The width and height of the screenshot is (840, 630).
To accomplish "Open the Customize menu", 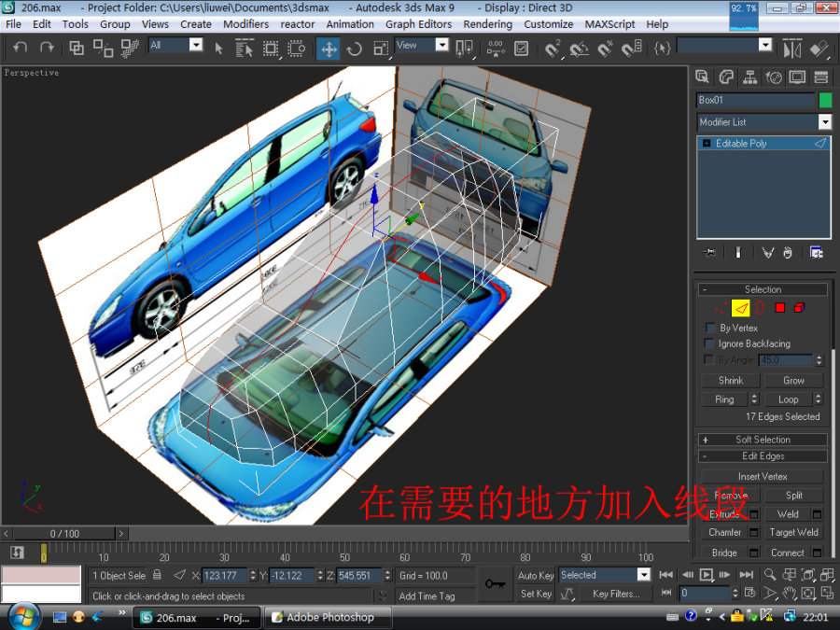I will coord(548,24).
